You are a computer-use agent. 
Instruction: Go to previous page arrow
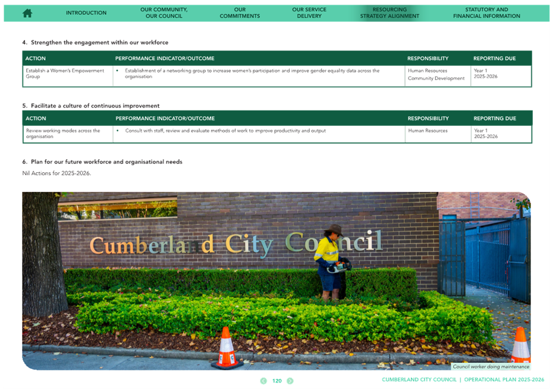pos(263,381)
